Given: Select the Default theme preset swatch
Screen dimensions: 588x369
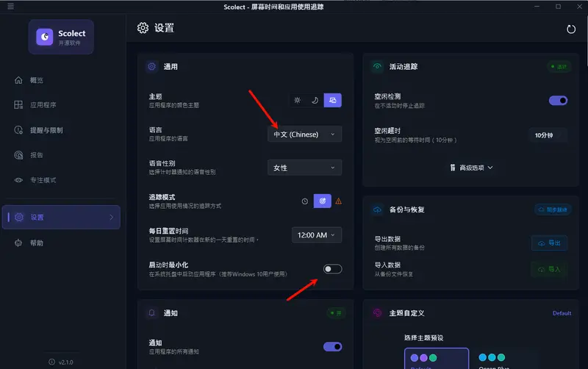Looking at the screenshot, I should click(x=437, y=359).
